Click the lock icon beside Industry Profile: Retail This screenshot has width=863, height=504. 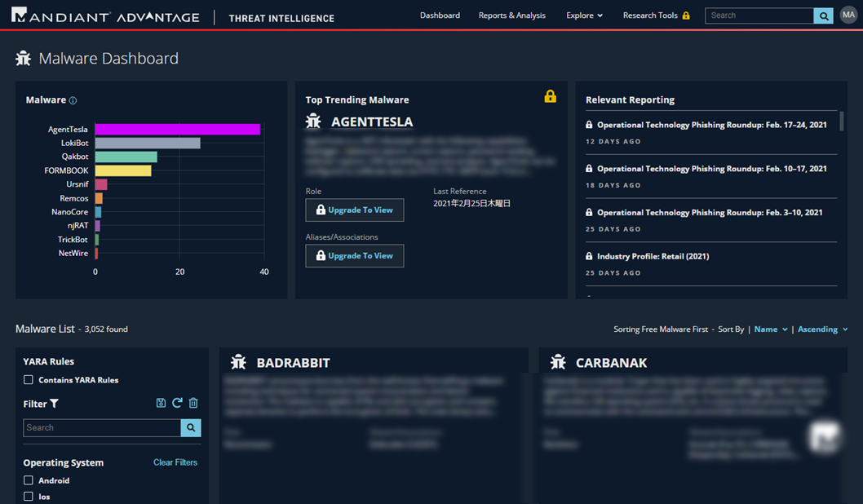589,256
